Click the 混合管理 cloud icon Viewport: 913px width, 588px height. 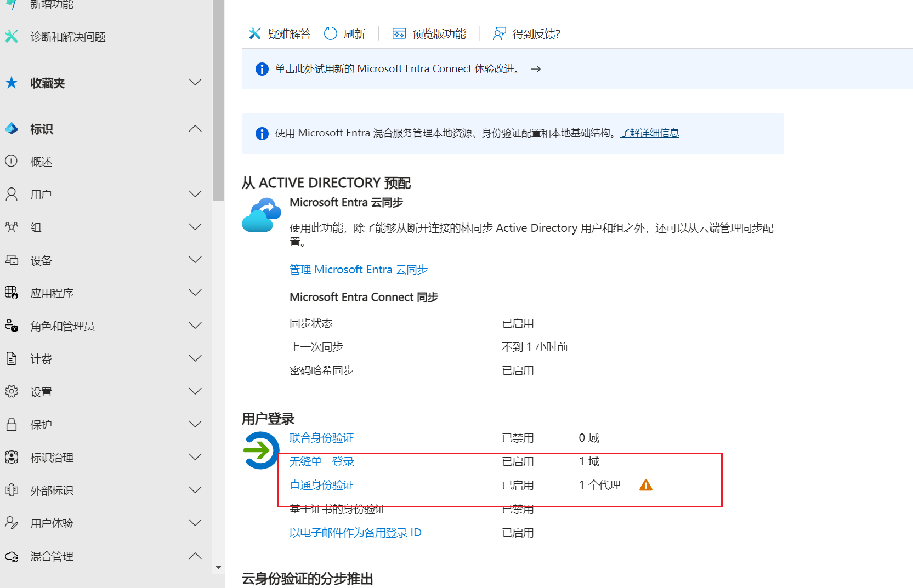(12, 556)
